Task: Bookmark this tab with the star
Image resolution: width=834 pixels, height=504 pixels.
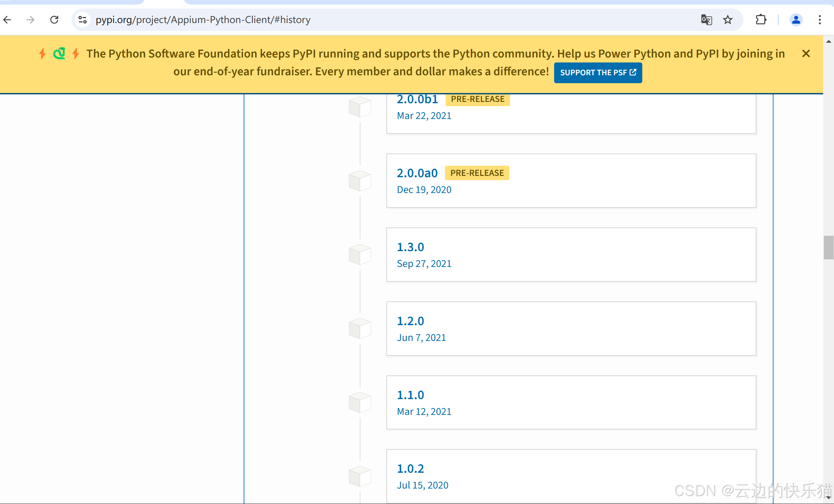Action: [727, 20]
